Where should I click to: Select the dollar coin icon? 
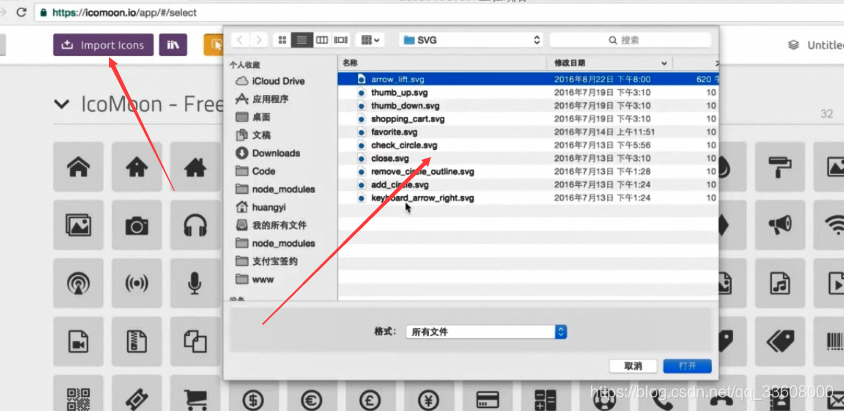254,398
